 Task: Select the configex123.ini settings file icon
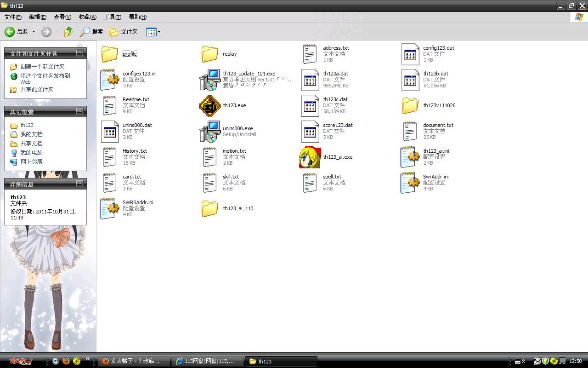[x=109, y=80]
